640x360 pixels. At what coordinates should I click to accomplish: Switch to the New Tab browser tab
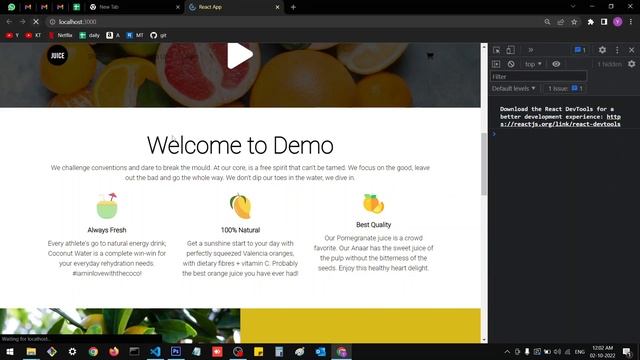[135, 7]
